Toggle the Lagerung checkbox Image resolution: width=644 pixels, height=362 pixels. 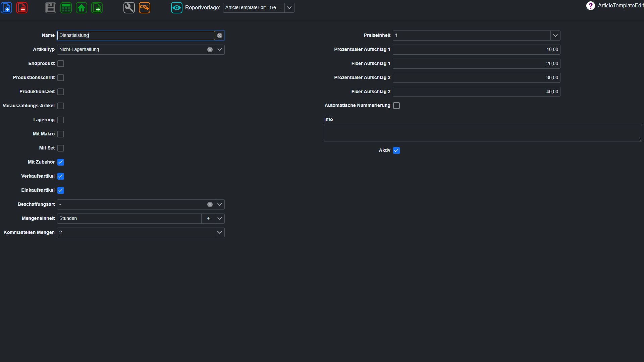click(61, 120)
